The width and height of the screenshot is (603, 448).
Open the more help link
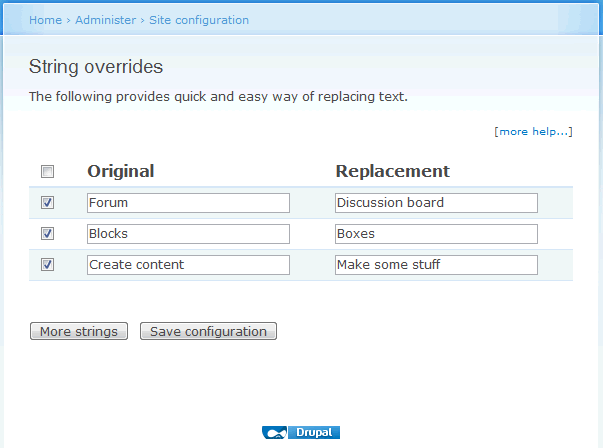[533, 131]
